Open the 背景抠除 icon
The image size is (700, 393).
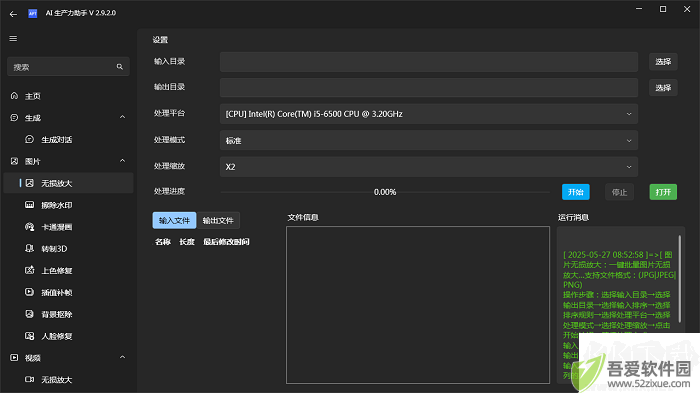tap(29, 314)
